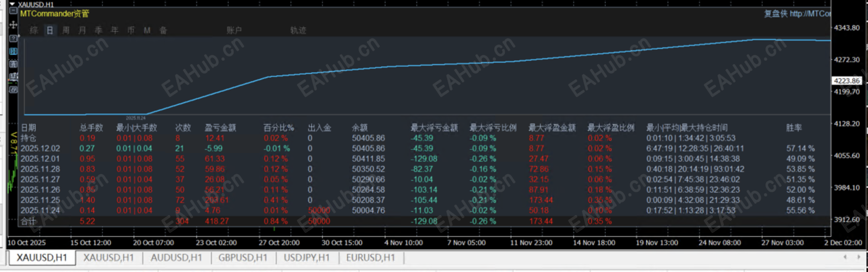
Task: Click the 盈亏金额 column header
Action: [x=220, y=128]
